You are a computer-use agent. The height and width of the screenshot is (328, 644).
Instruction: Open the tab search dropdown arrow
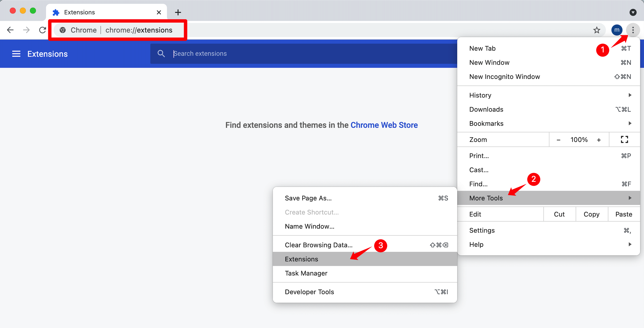pyautogui.click(x=633, y=12)
